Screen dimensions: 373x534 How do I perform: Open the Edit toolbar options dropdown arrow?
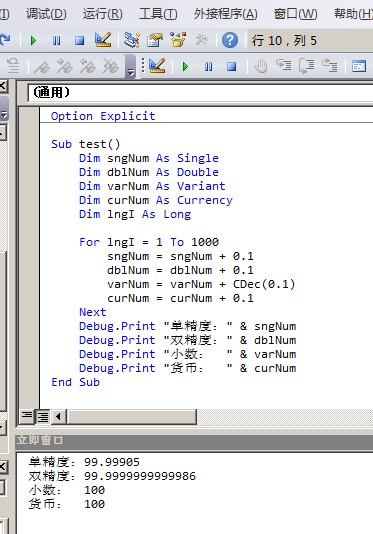click(130, 66)
